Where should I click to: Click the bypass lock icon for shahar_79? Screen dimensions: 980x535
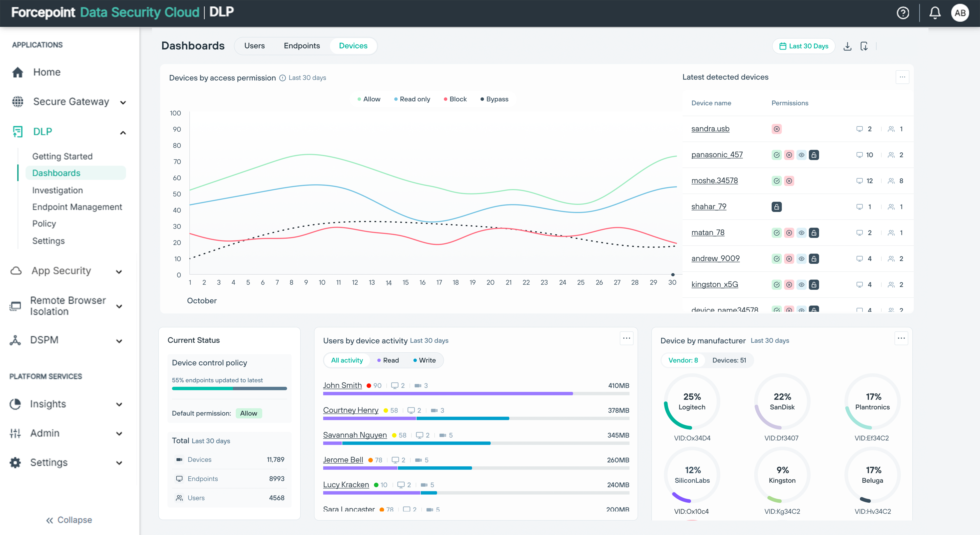[776, 207]
